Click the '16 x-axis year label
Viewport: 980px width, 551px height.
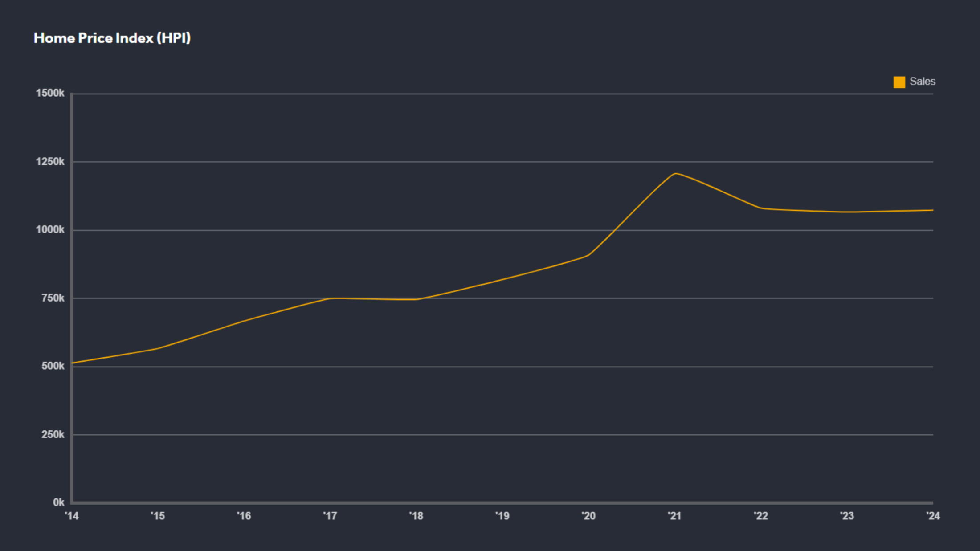pyautogui.click(x=244, y=516)
